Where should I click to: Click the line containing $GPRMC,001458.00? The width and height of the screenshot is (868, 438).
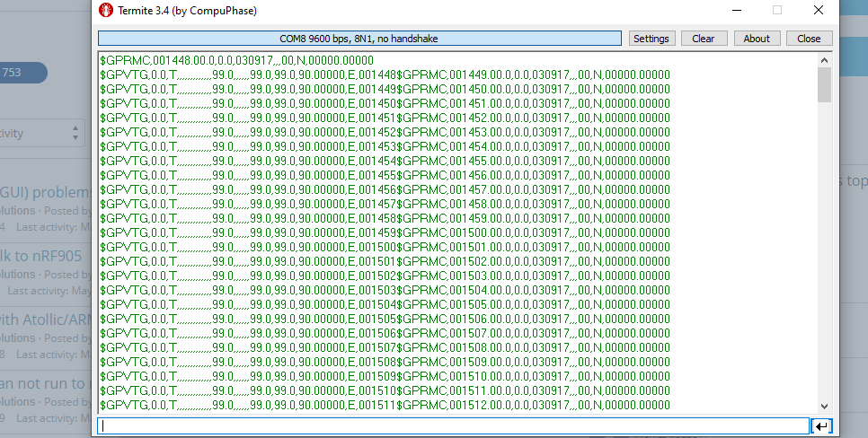coord(385,204)
